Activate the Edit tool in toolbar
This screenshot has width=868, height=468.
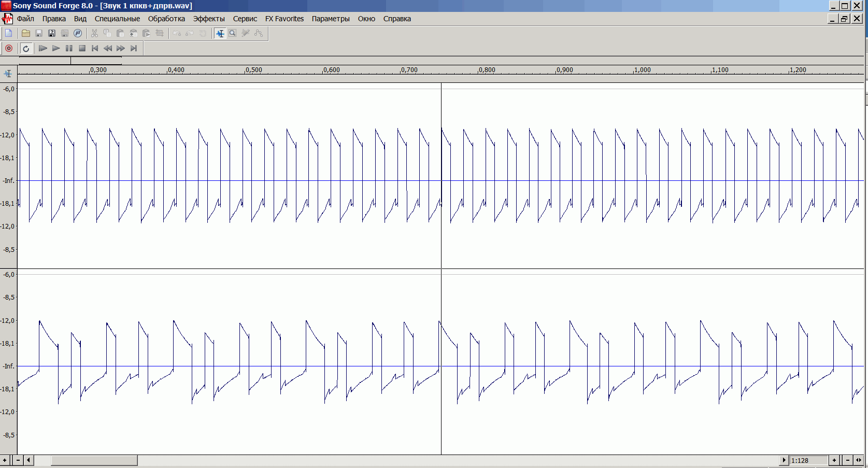coord(220,33)
